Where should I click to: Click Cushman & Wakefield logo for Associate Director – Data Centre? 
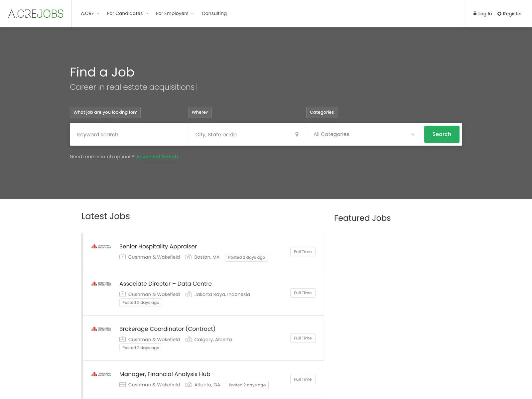(101, 284)
